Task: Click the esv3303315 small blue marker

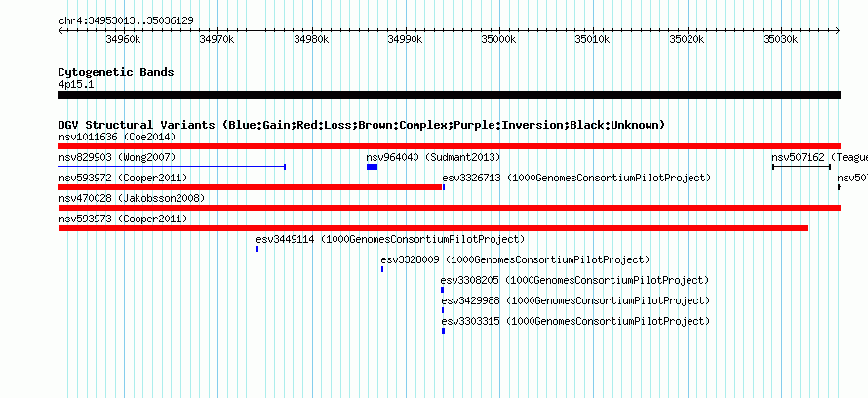Action: 444,331
